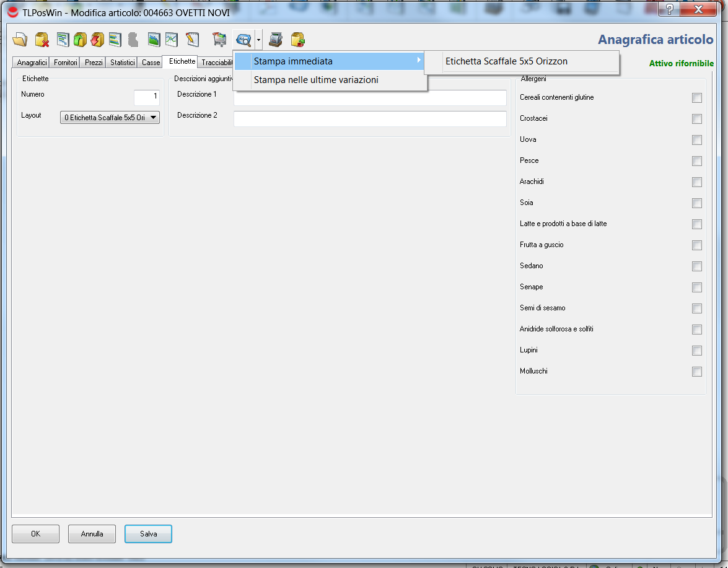Click the Annulla button
Viewport: 728px width, 568px height.
[x=92, y=534]
